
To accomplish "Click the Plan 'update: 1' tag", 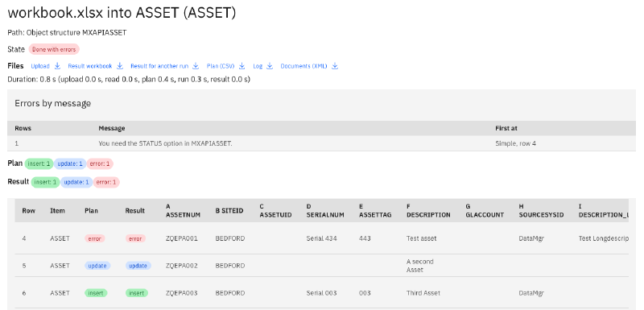I will (x=70, y=163).
